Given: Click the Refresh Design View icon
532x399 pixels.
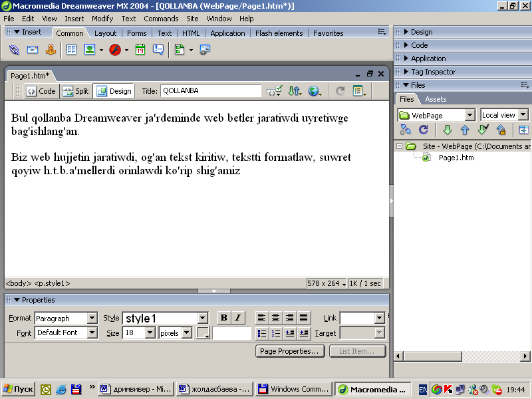Looking at the screenshot, I should (x=340, y=91).
